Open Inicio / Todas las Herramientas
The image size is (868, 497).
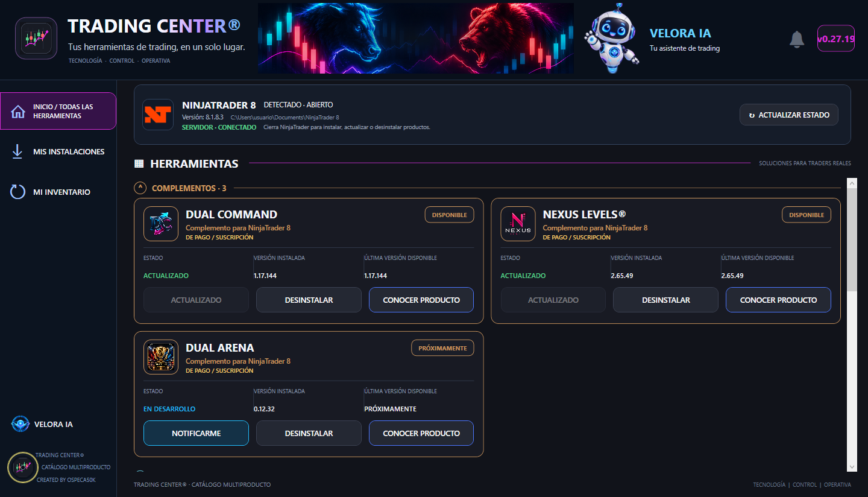point(58,111)
